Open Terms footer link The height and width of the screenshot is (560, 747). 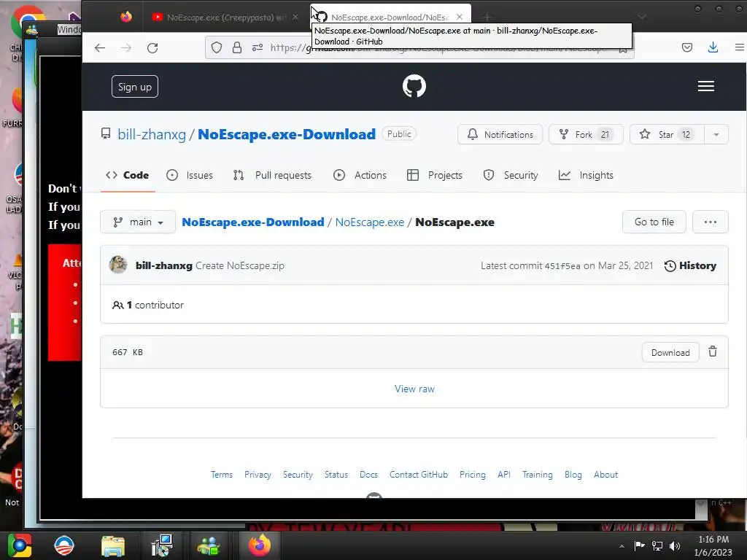pyautogui.click(x=222, y=474)
